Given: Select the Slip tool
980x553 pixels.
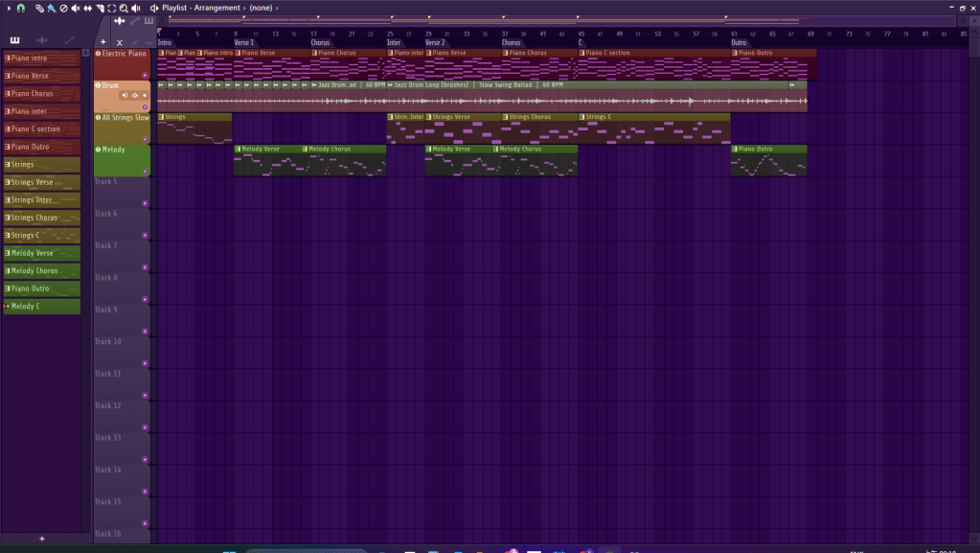Looking at the screenshot, I should coord(88,8).
